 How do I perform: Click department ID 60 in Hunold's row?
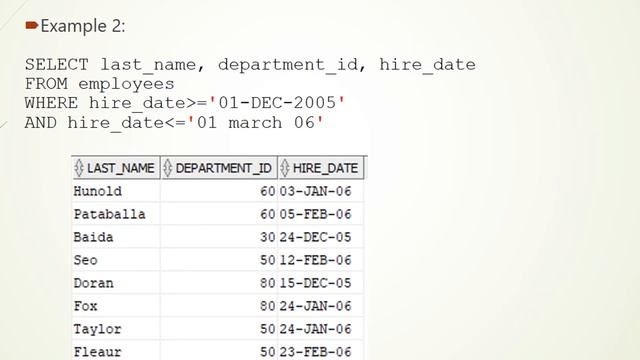coord(268,191)
